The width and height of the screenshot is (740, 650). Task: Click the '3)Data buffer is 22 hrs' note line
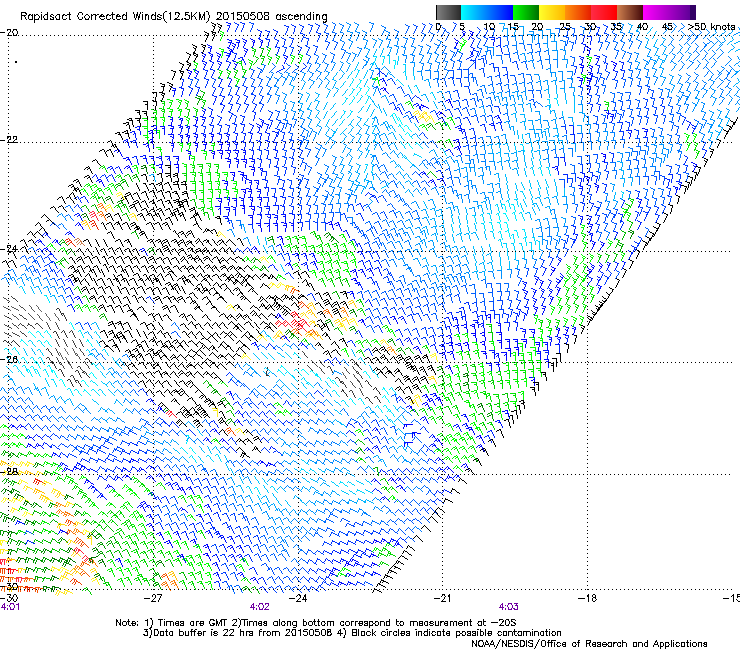pos(352,633)
